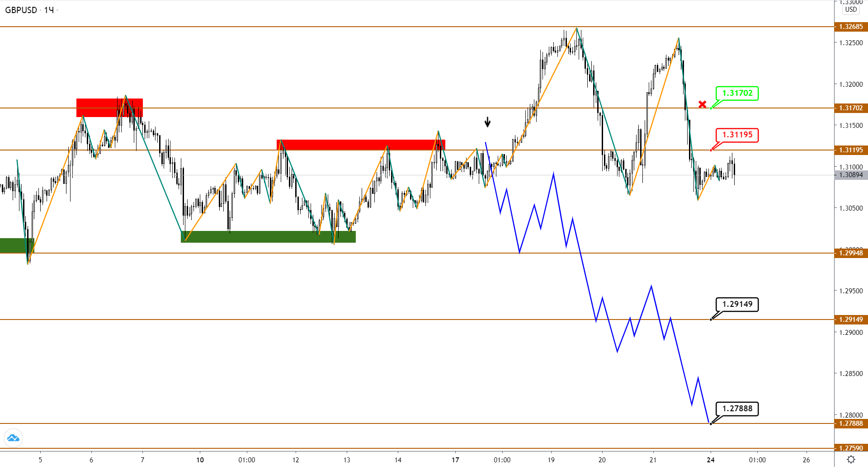Click the 1.31702 axis price tag
Screen dimensions: 868x470
851,108
